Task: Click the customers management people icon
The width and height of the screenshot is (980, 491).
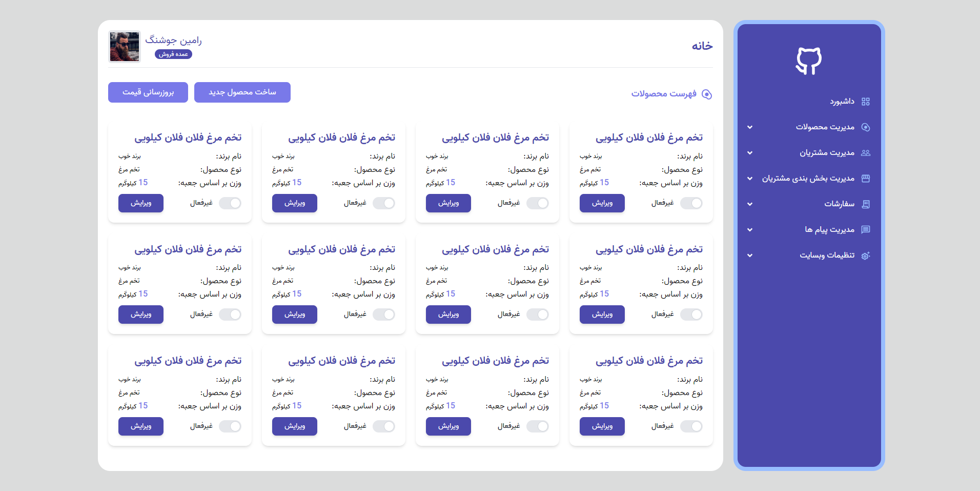Action: coord(866,153)
